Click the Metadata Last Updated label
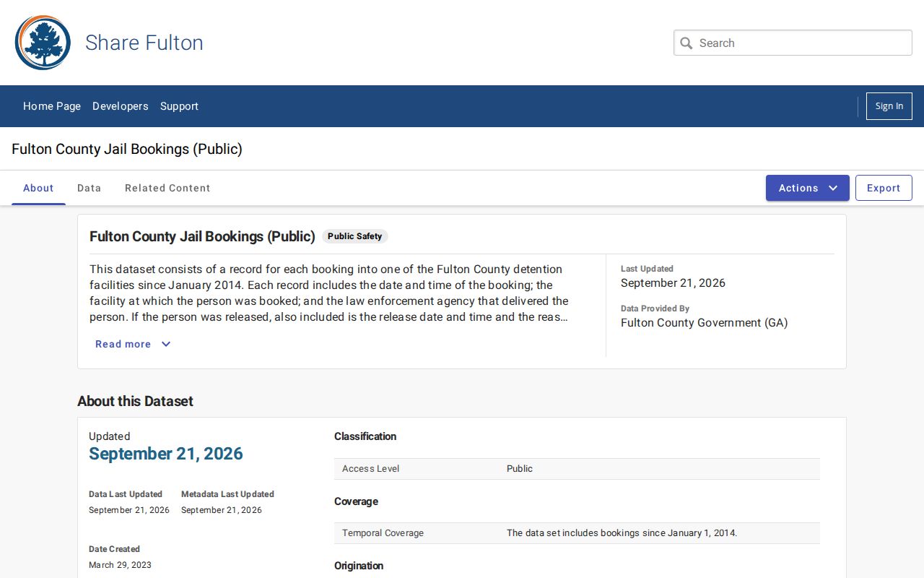924x578 pixels. [x=227, y=494]
